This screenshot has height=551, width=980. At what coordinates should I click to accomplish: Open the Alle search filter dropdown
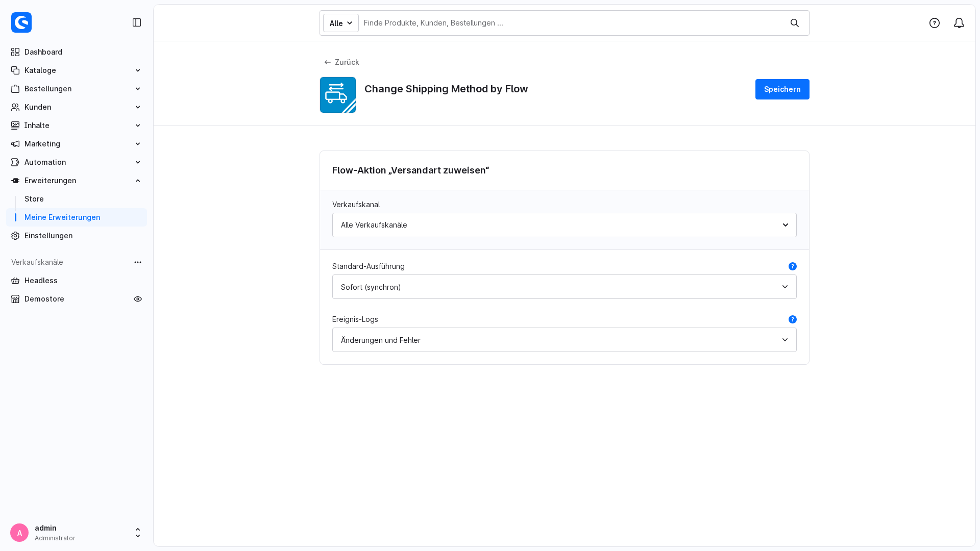pyautogui.click(x=341, y=23)
